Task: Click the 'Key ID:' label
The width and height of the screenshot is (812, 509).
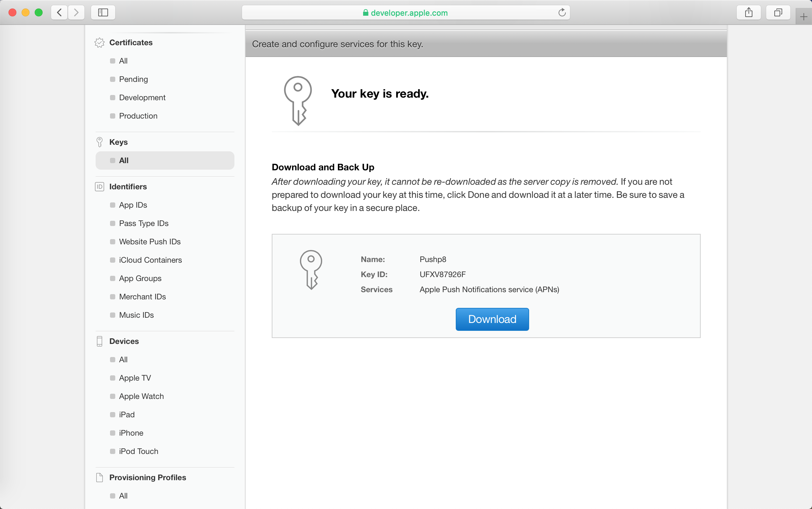Action: pos(374,275)
